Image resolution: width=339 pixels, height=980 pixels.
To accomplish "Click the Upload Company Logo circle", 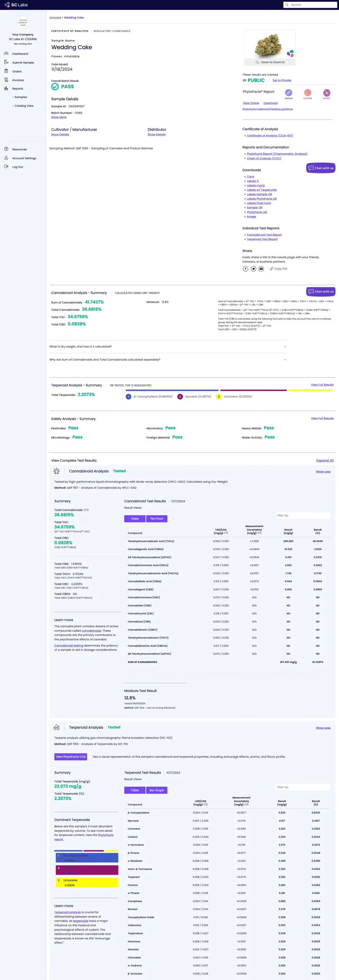I will (23, 22).
